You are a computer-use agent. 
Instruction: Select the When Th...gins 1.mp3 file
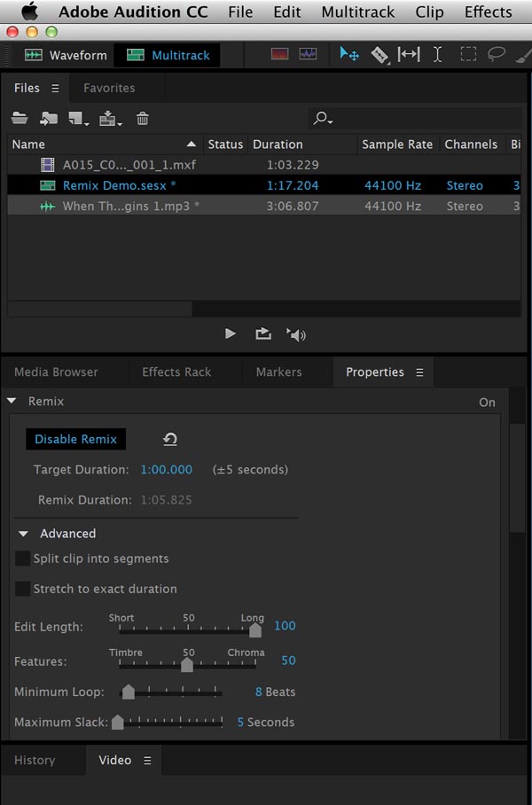point(264,206)
